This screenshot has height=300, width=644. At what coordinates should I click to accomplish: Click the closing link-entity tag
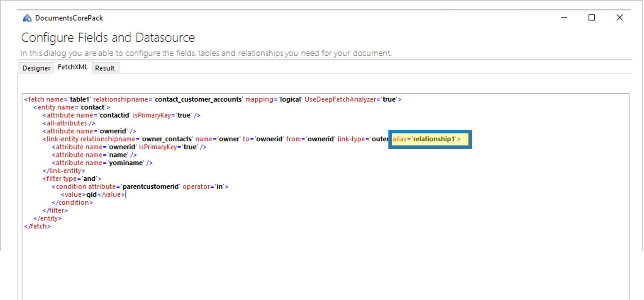pyautogui.click(x=63, y=171)
